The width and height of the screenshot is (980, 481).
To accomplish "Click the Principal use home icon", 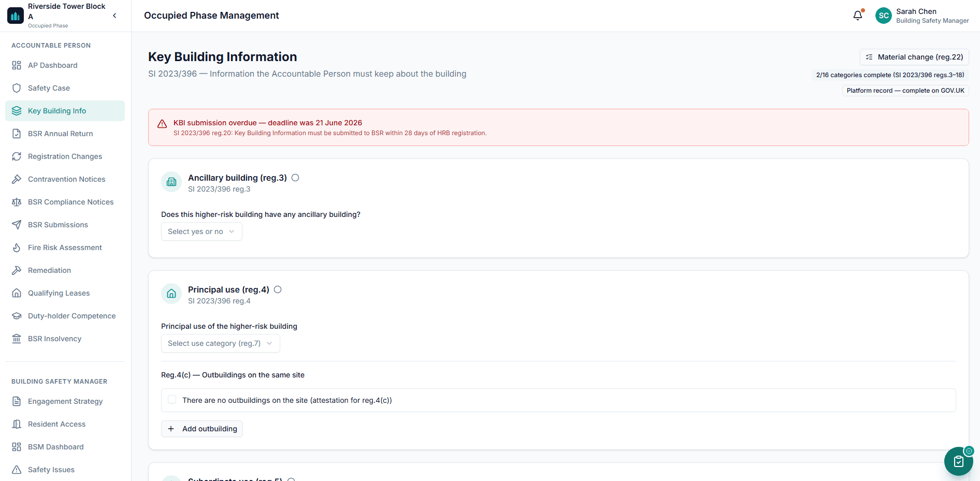I will coord(171,294).
